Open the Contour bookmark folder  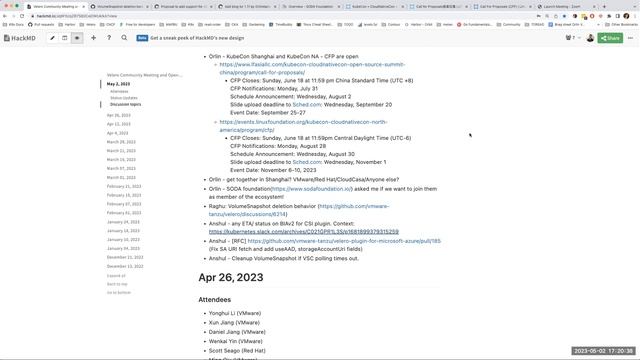pyautogui.click(x=391, y=24)
